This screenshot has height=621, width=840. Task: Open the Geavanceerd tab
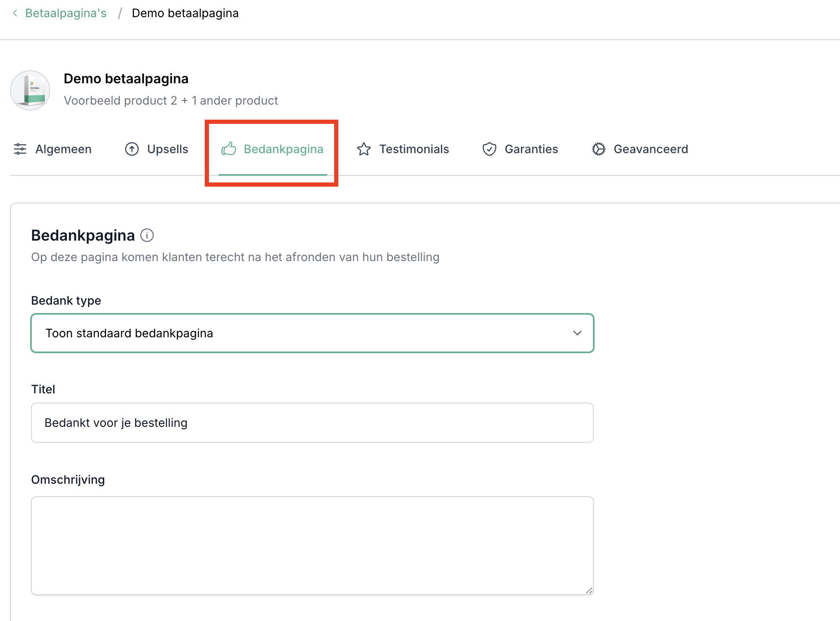[651, 149]
